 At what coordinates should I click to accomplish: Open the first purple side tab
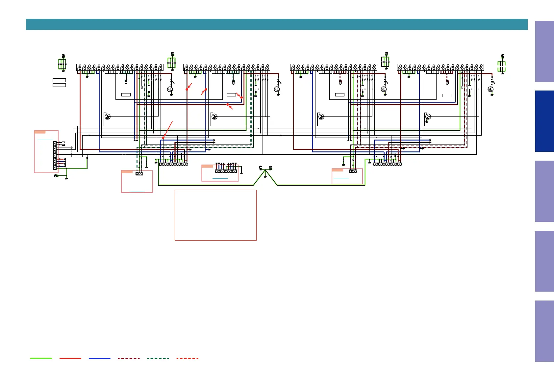pyautogui.click(x=544, y=51)
